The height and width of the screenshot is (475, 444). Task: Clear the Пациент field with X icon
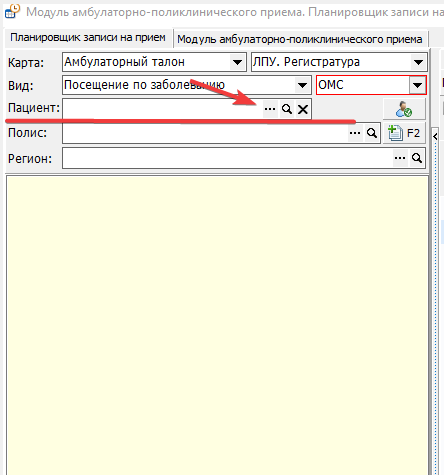303,109
